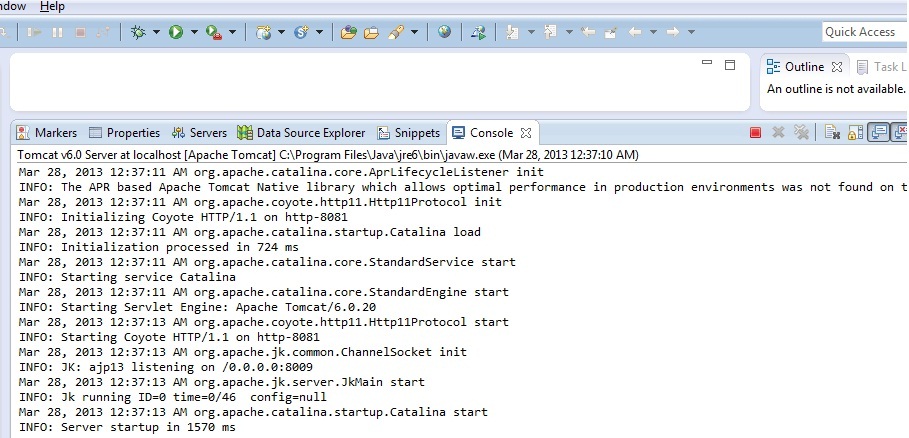Open the Snippets tab
909x438 pixels.
tap(409, 133)
